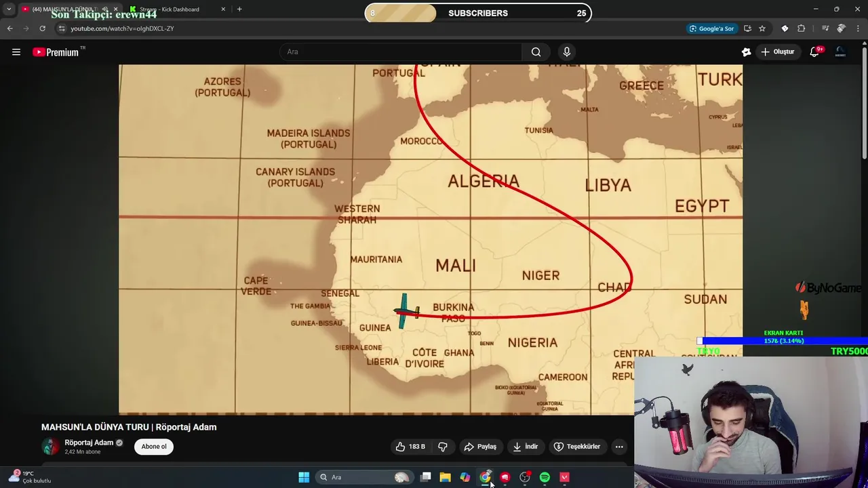Like the video with thumbs up
Viewport: 868px width, 488px height.
pos(410,447)
